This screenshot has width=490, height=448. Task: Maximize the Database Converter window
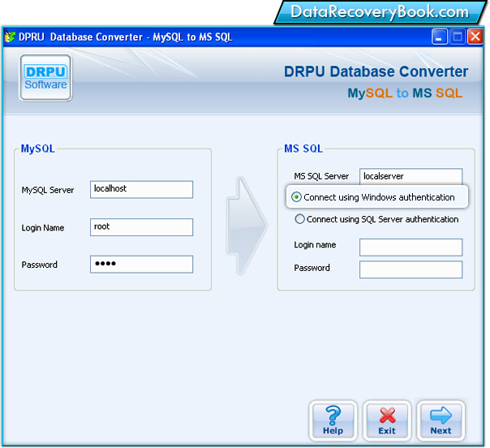(x=458, y=37)
